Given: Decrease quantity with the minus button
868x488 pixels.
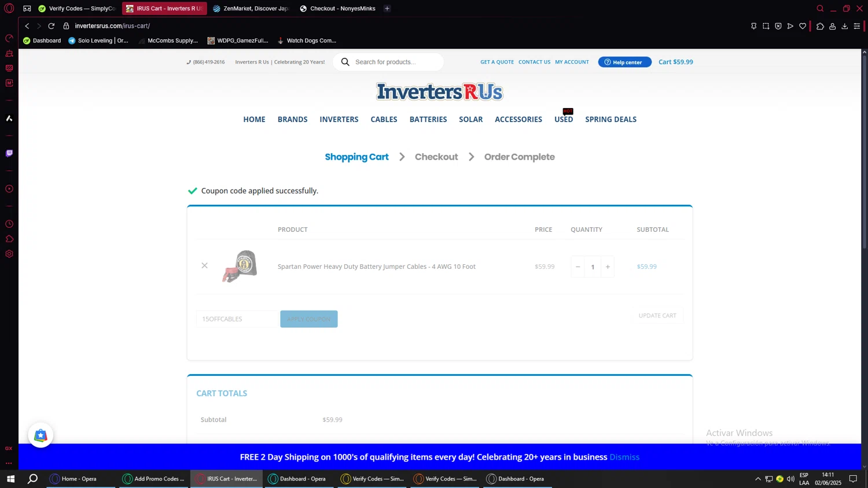Looking at the screenshot, I should [x=578, y=267].
